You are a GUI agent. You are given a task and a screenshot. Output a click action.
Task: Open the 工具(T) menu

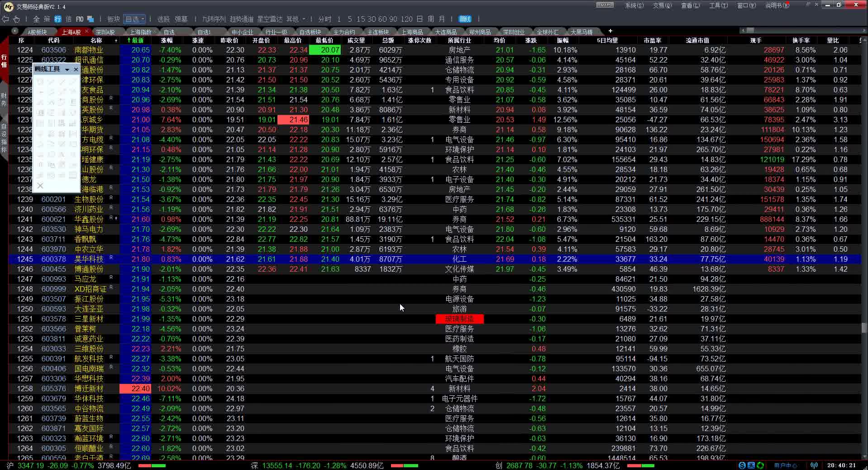tap(718, 5)
